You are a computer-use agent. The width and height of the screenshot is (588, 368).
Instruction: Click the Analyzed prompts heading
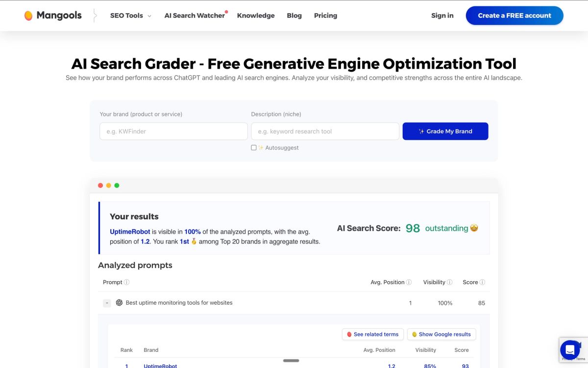click(x=135, y=265)
